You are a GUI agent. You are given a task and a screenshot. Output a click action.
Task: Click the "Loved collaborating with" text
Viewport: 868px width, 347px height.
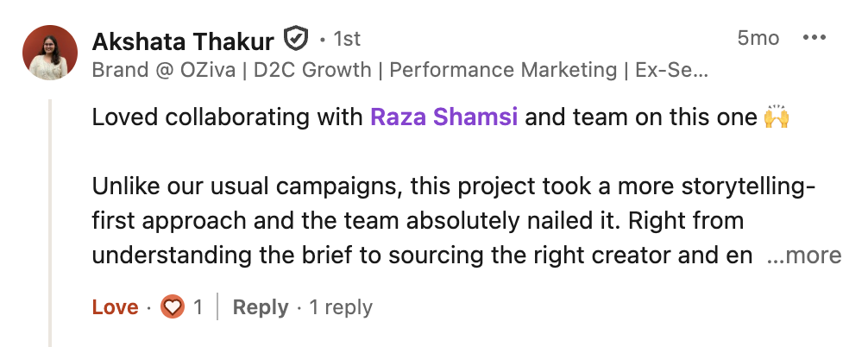point(228,117)
